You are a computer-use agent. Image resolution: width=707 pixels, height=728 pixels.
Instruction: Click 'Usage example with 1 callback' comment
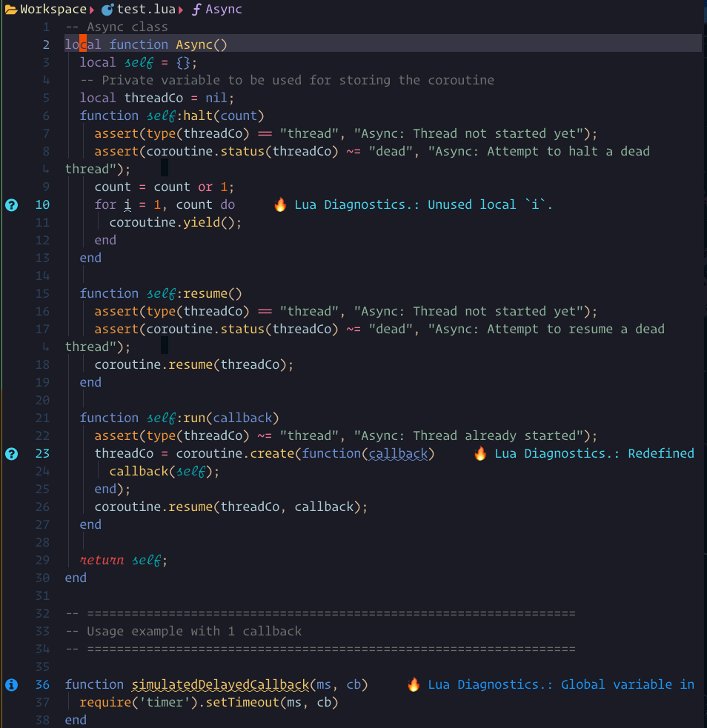[194, 631]
